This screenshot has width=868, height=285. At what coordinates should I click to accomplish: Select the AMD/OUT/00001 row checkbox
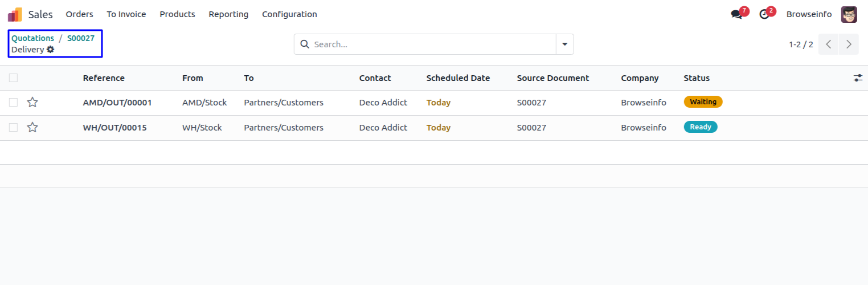tap(13, 103)
